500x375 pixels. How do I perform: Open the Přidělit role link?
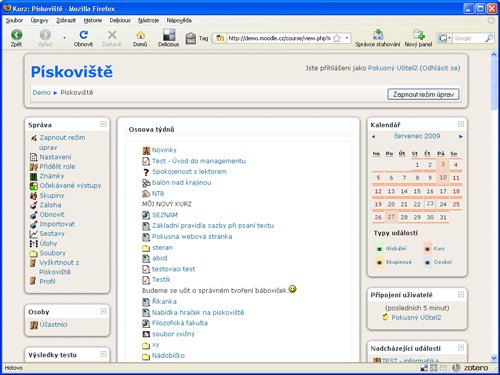pos(57,167)
